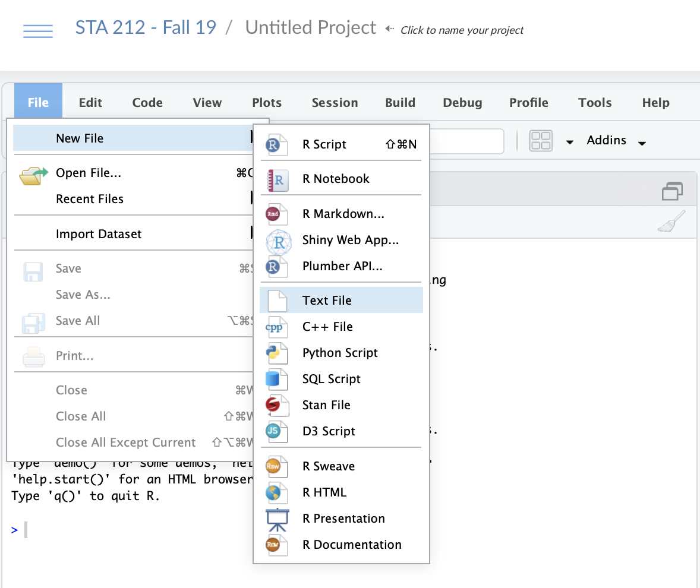Open the View menu

(x=207, y=103)
